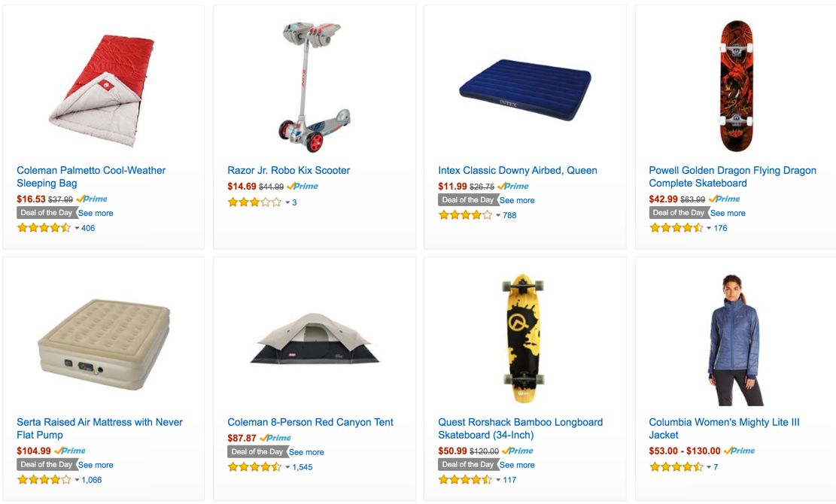Viewport: 836px width, 504px height.
Task: Click the star rating of Columbia Women's Jacket
Action: 676,467
